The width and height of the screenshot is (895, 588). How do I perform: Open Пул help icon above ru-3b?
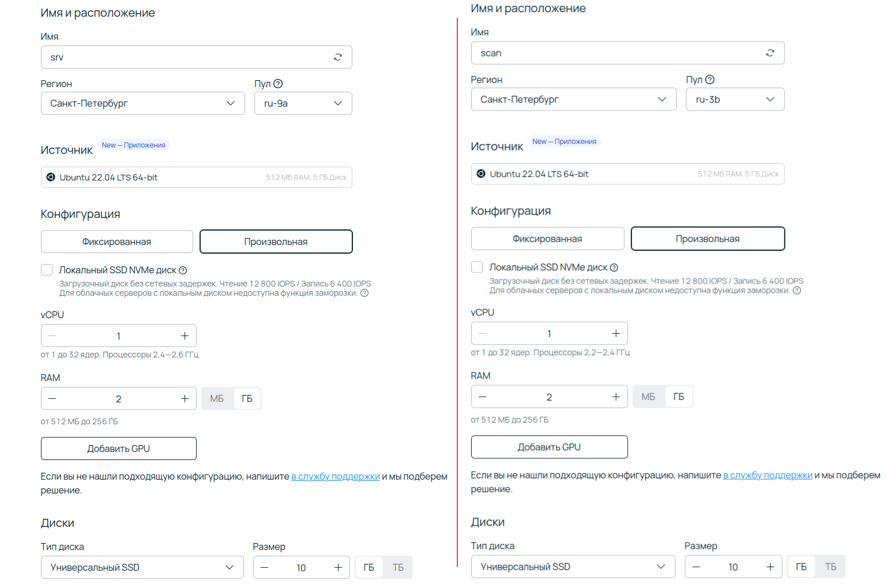(x=710, y=80)
